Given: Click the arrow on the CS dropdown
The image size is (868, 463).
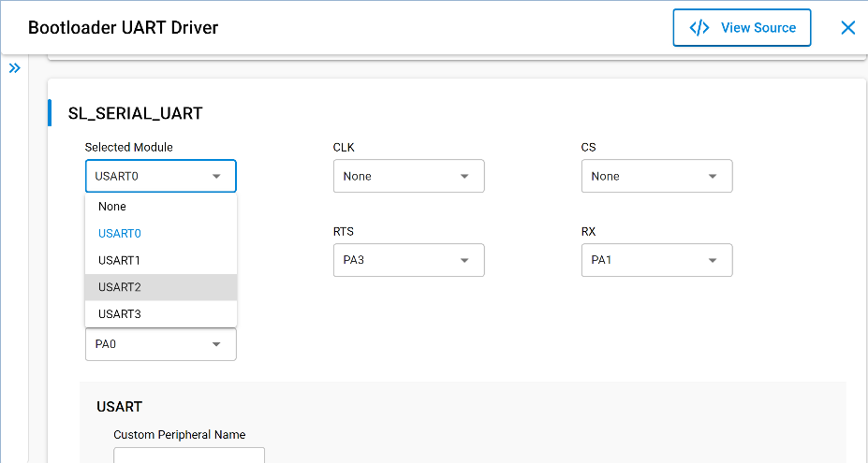Looking at the screenshot, I should [713, 176].
